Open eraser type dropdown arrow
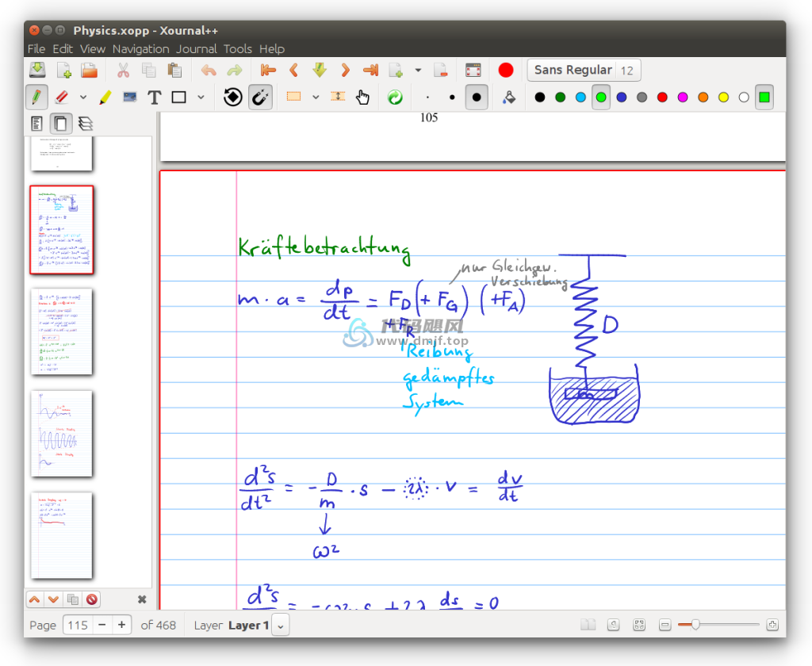The image size is (812, 666). coord(82,98)
